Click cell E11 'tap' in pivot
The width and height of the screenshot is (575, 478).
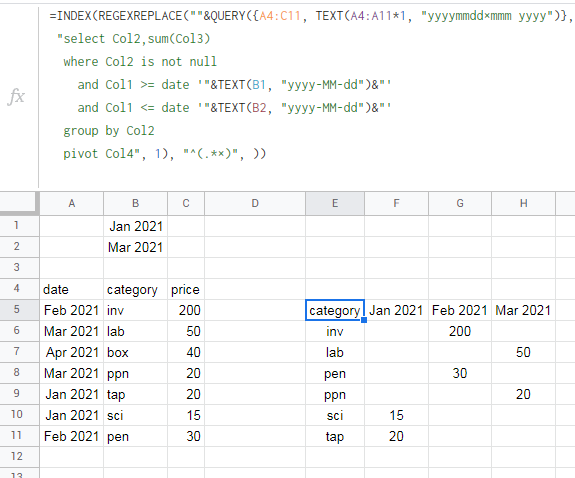335,436
